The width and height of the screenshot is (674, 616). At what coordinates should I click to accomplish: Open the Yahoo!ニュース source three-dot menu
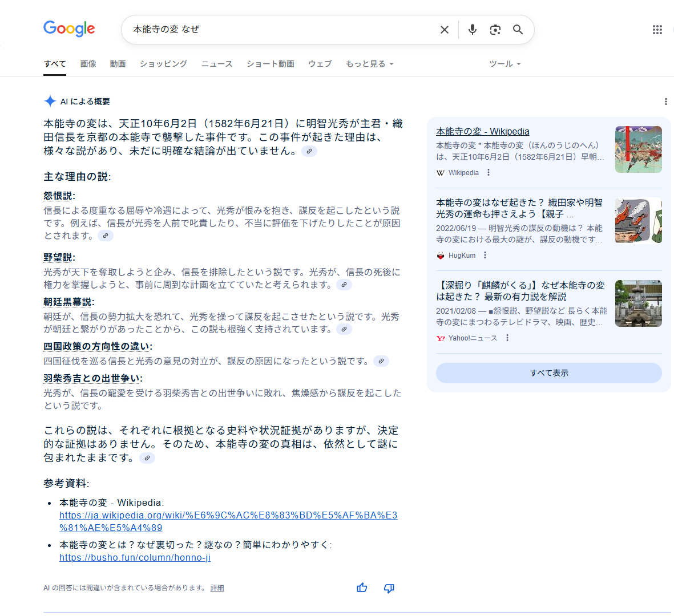click(x=507, y=338)
